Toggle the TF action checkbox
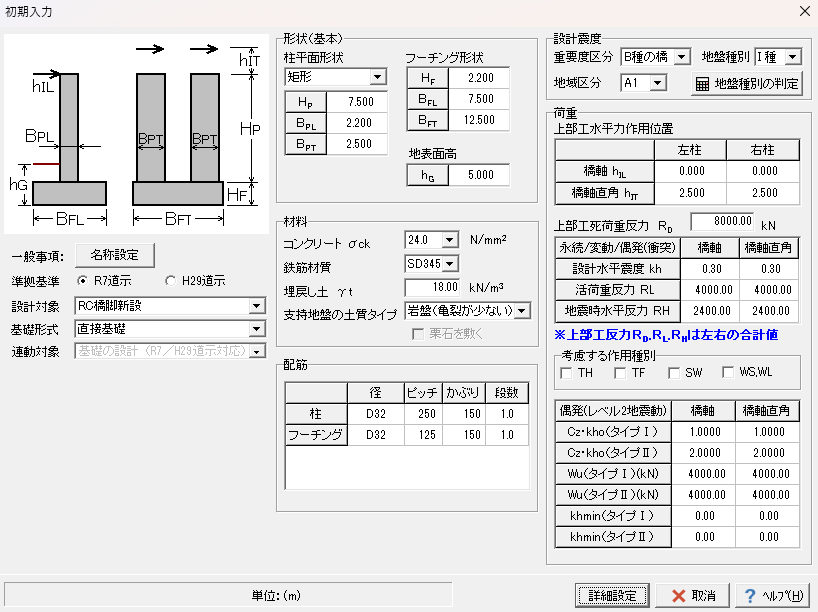818x612 pixels. [x=620, y=373]
